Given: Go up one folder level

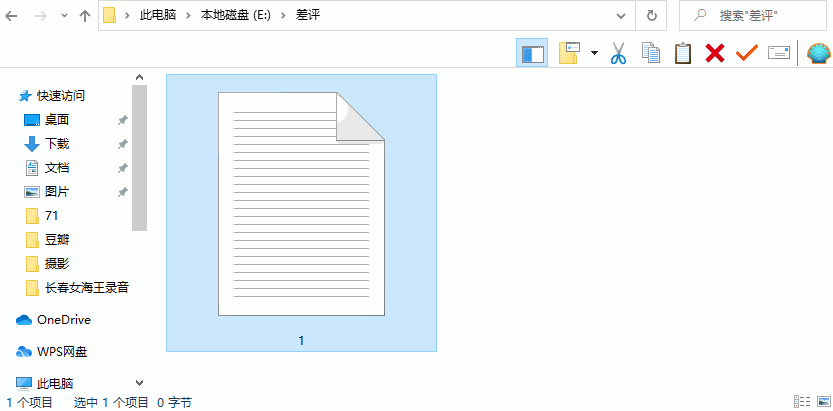Looking at the screenshot, I should coord(85,15).
